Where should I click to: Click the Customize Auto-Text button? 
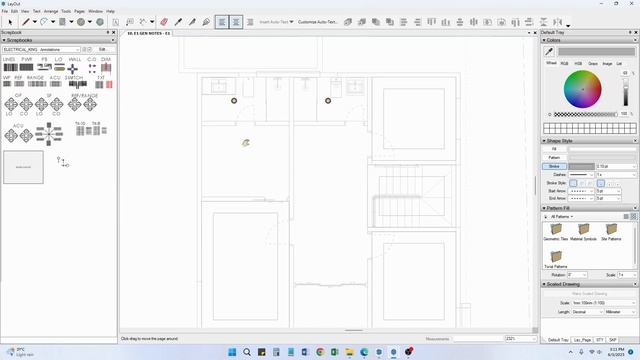pos(318,22)
